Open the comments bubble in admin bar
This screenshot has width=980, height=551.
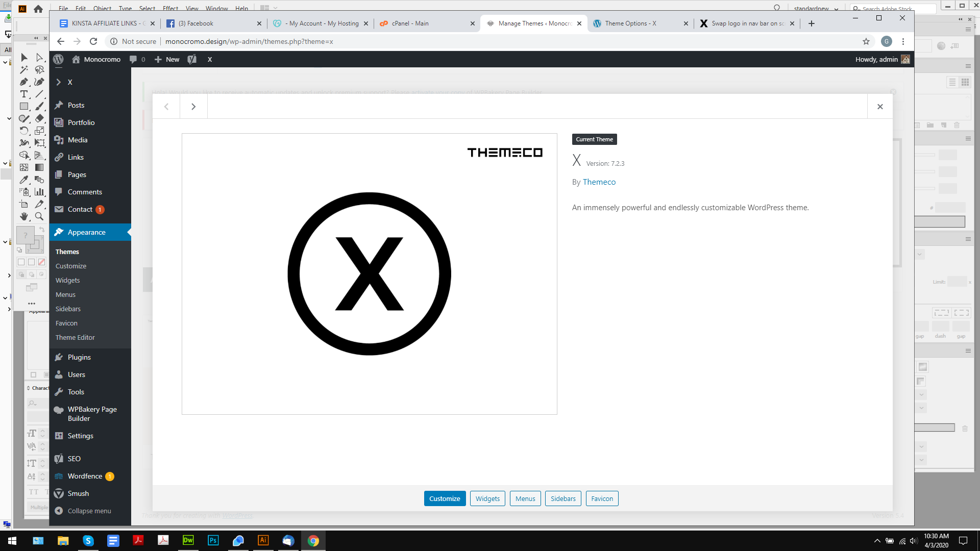pyautogui.click(x=137, y=59)
